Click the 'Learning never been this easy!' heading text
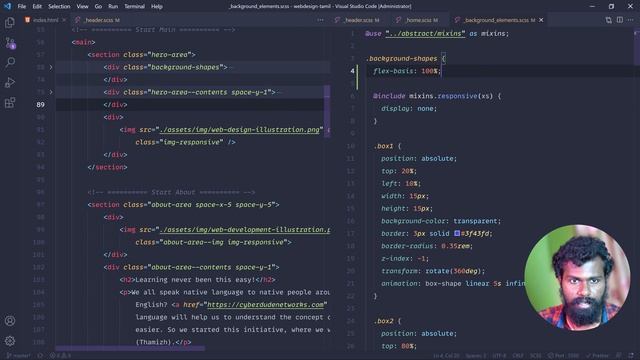Screen dimensions: 640x360 [x=195, y=280]
